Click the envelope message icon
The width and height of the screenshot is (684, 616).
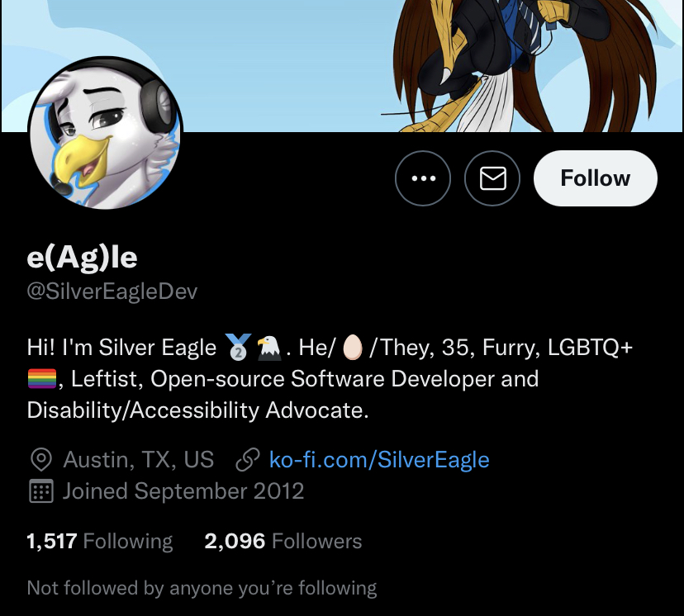tap(492, 178)
